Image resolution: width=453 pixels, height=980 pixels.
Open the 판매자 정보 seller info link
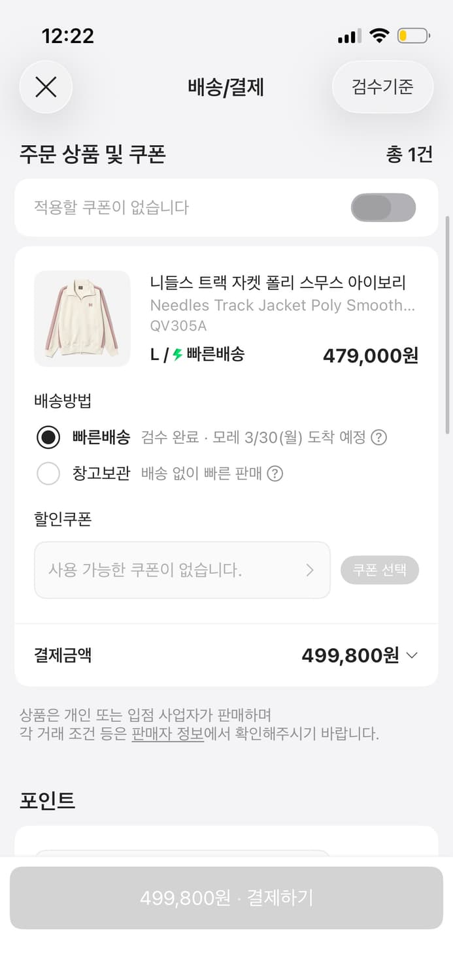(x=167, y=735)
